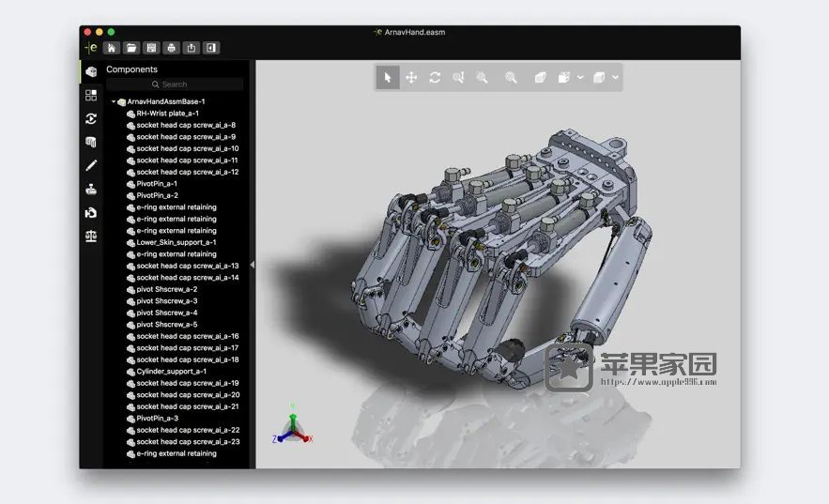The image size is (829, 504).
Task: Select PivotPin_a-3 component
Action: (x=158, y=419)
